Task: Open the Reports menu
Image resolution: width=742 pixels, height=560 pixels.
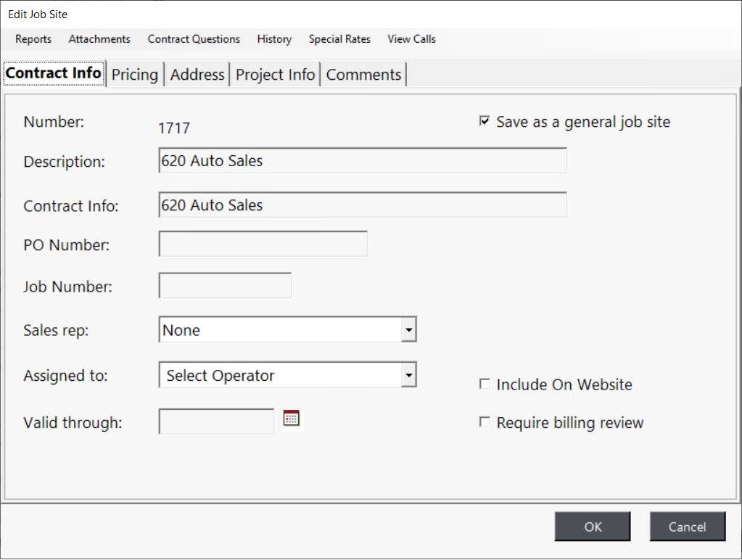Action: click(x=33, y=39)
